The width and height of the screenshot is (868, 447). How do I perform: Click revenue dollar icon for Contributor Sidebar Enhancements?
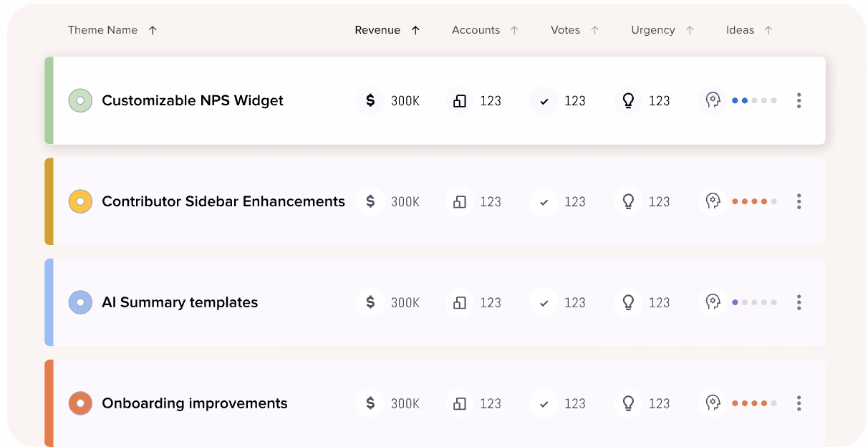370,201
